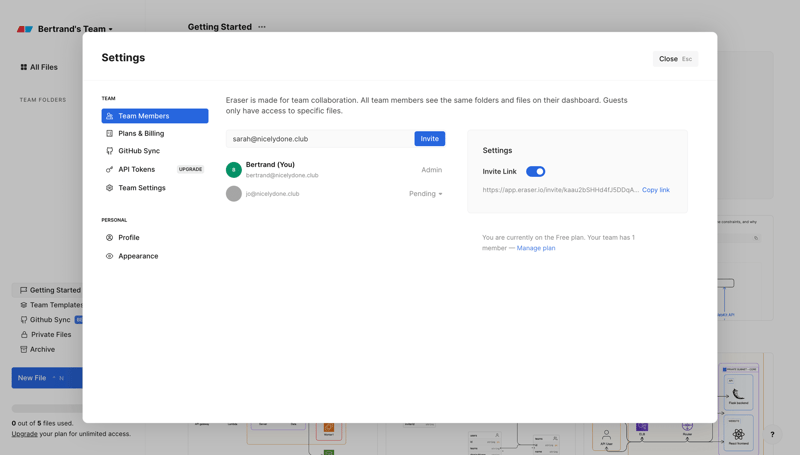The width and height of the screenshot is (800, 455).
Task: Click the blue Invite button
Action: tap(430, 139)
